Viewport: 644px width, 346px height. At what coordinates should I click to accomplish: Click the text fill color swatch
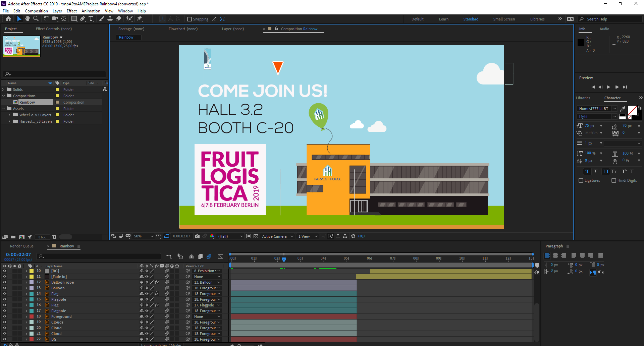click(632, 110)
